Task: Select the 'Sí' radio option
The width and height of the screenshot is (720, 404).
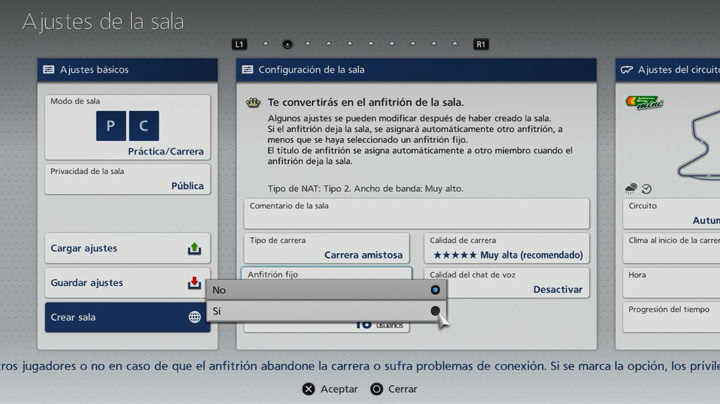Action: click(x=435, y=311)
